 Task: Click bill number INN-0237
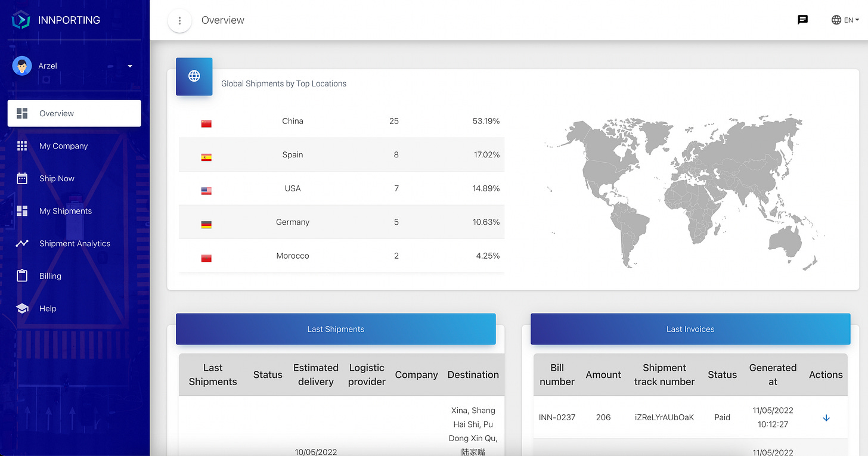[557, 417]
